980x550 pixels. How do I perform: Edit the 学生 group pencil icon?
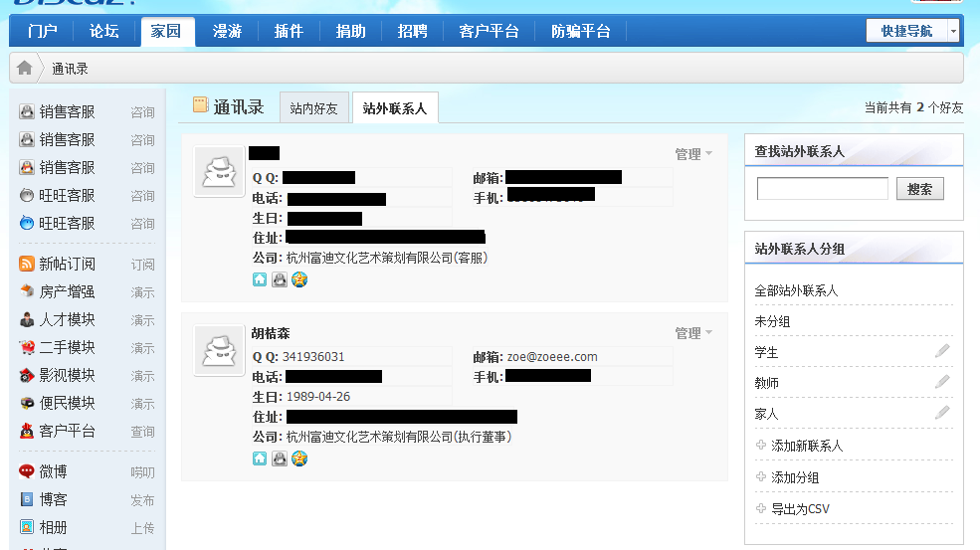pyautogui.click(x=942, y=351)
